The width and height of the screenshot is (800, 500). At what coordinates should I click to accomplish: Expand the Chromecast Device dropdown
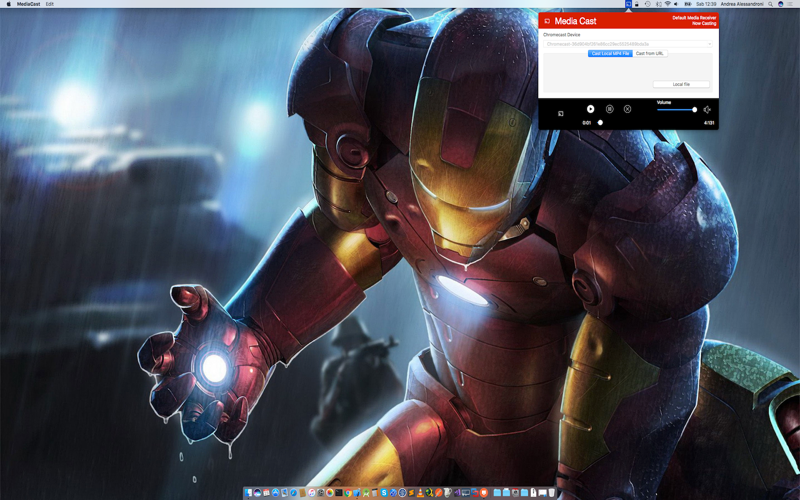pyautogui.click(x=628, y=44)
